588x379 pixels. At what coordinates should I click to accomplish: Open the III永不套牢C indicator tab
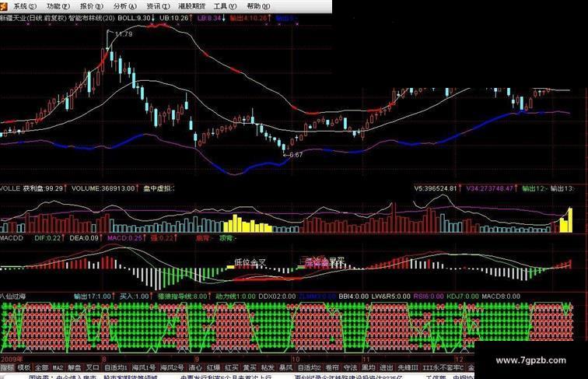tap(443, 368)
